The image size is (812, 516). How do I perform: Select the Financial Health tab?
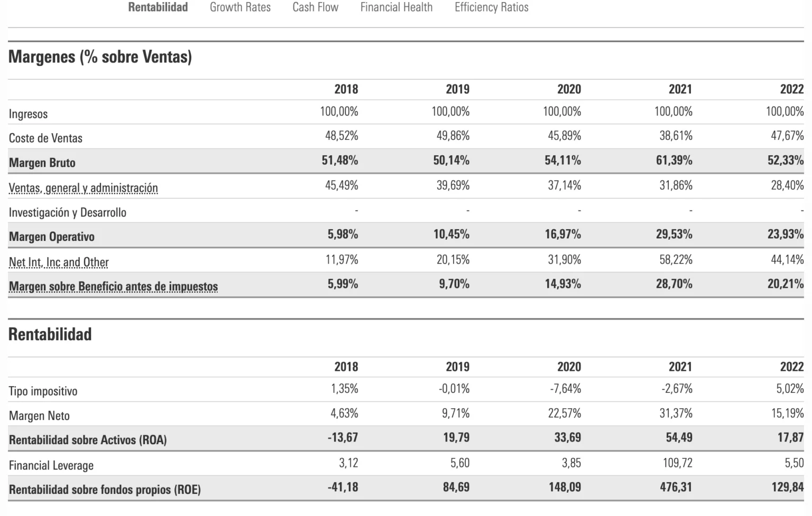tap(396, 7)
